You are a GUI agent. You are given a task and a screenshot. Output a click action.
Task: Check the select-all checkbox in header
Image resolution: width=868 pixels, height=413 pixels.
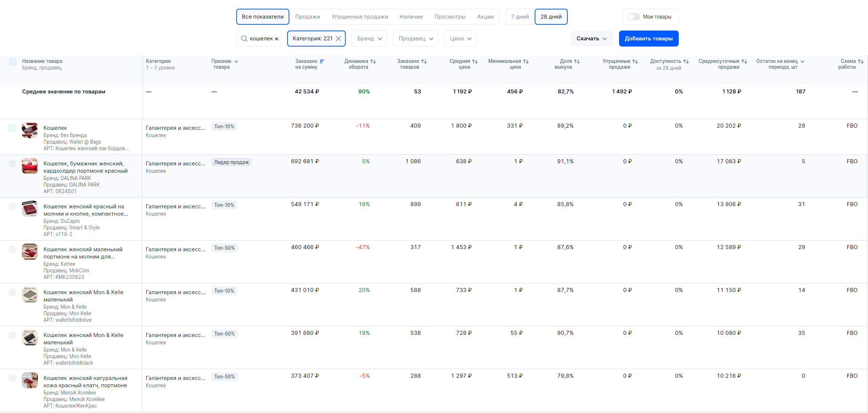coord(13,62)
